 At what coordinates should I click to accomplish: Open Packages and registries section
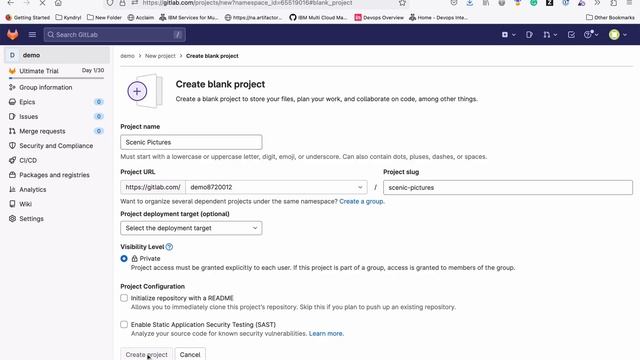[54, 175]
